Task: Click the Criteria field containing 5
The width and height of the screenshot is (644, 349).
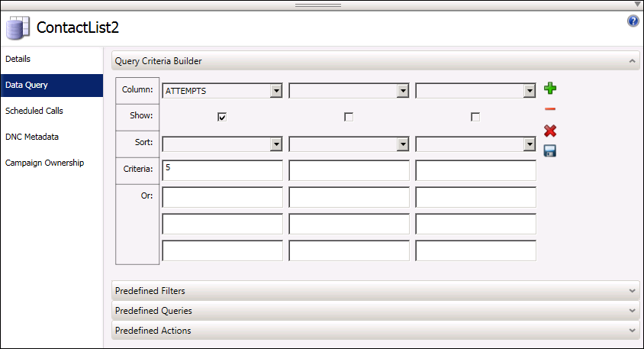Action: [222, 170]
